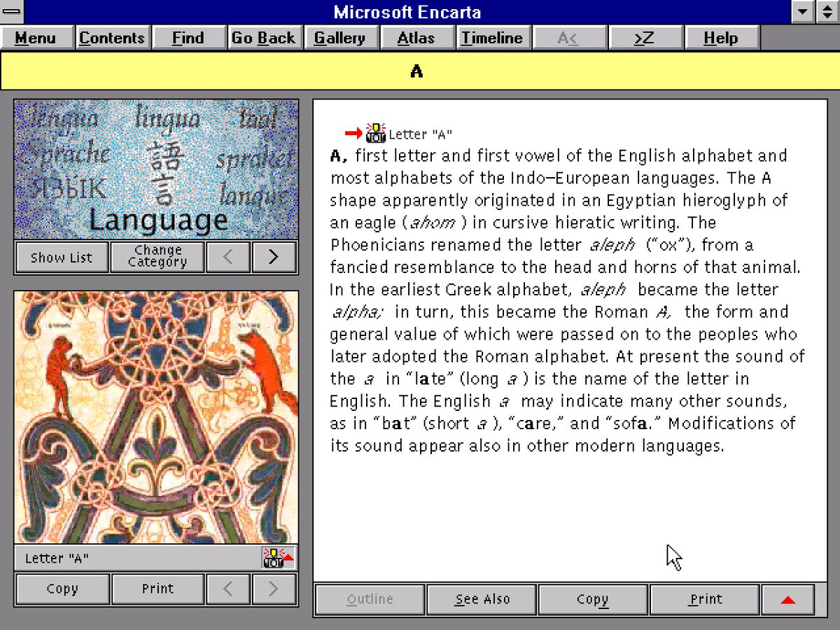Click the camera icon in picture caption bar
Screen dimensions: 840x630
pos(278,558)
